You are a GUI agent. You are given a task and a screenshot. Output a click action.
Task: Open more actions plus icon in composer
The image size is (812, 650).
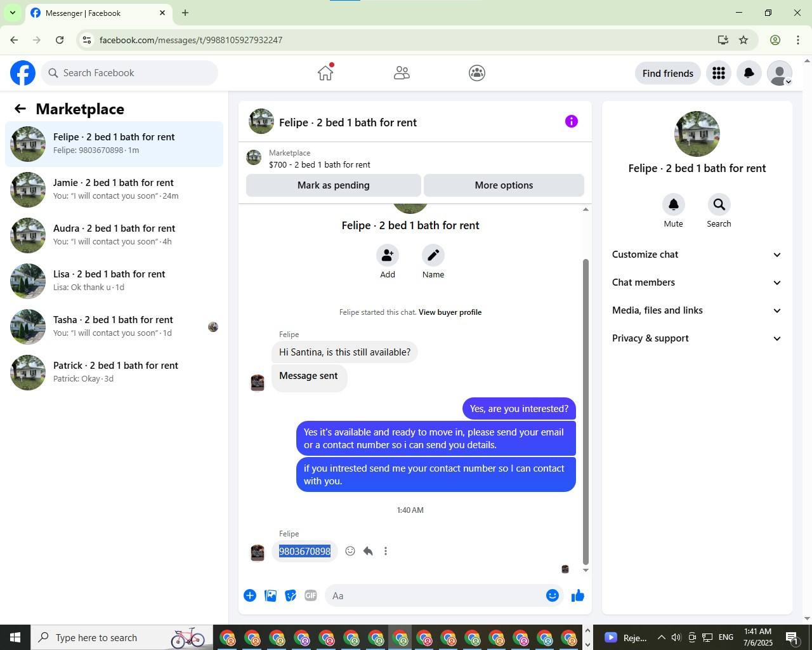pyautogui.click(x=250, y=595)
